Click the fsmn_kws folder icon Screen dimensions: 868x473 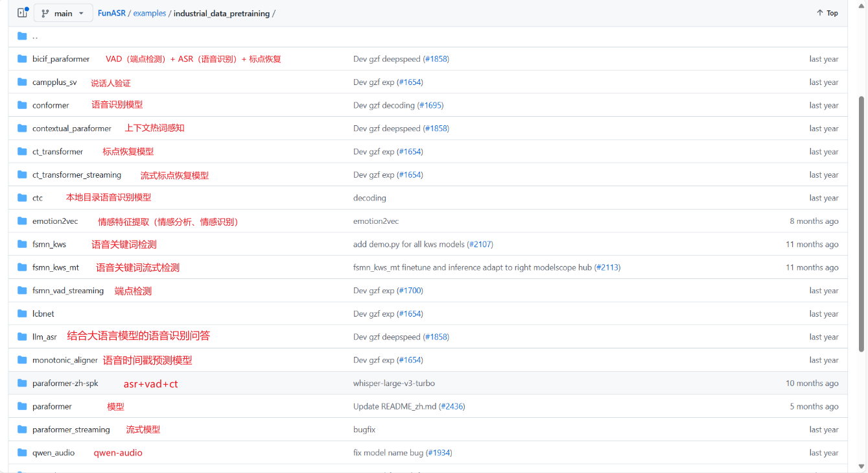[x=22, y=245]
